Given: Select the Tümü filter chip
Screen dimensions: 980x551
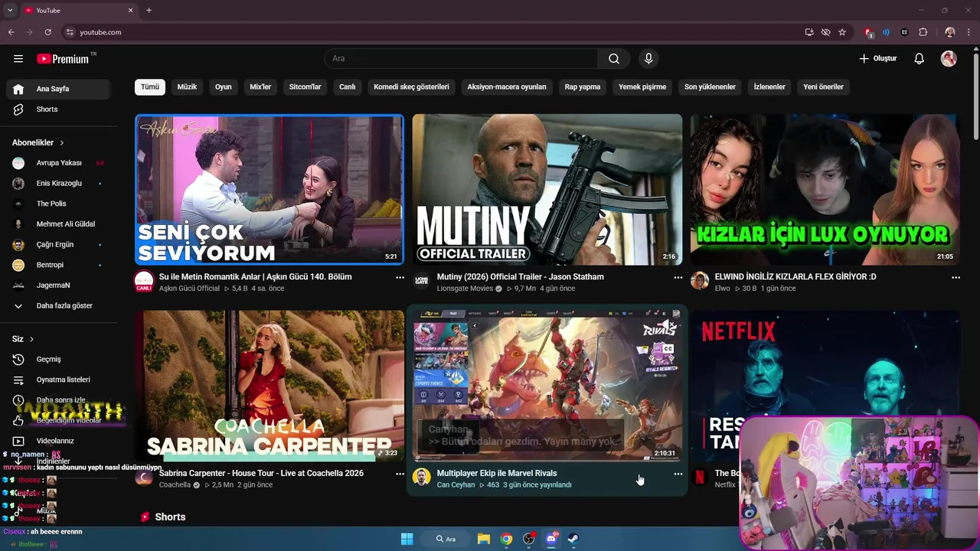Looking at the screenshot, I should [x=150, y=87].
